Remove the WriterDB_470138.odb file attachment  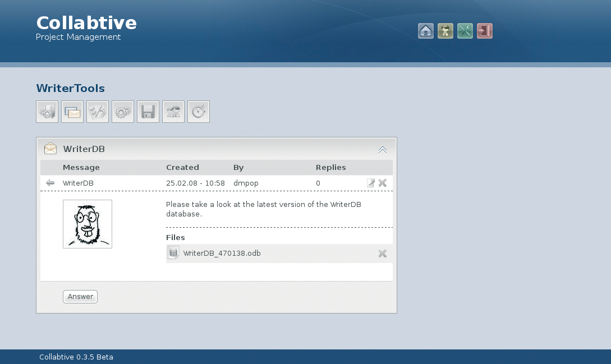pos(383,254)
